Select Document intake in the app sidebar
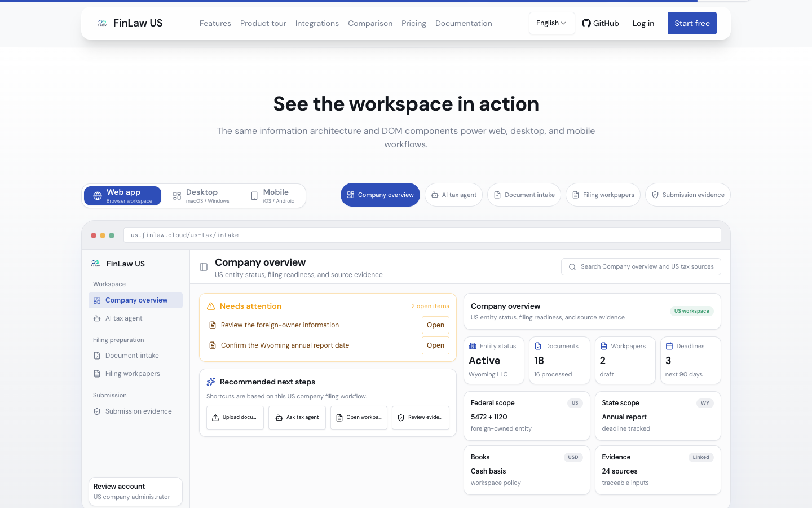The width and height of the screenshot is (812, 508). (135, 356)
